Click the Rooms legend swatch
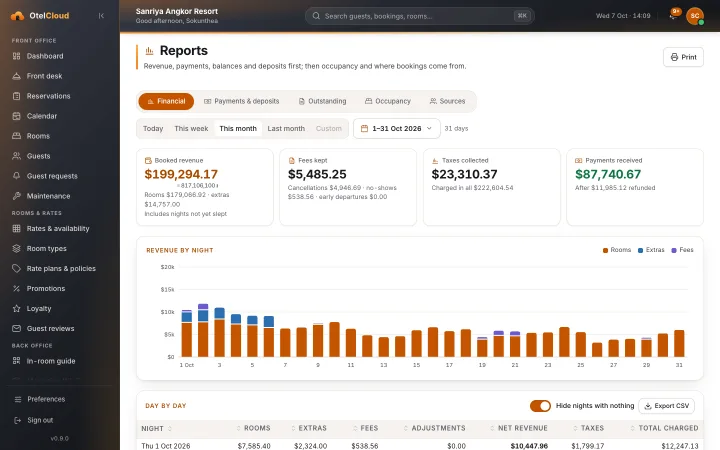 [x=605, y=250]
